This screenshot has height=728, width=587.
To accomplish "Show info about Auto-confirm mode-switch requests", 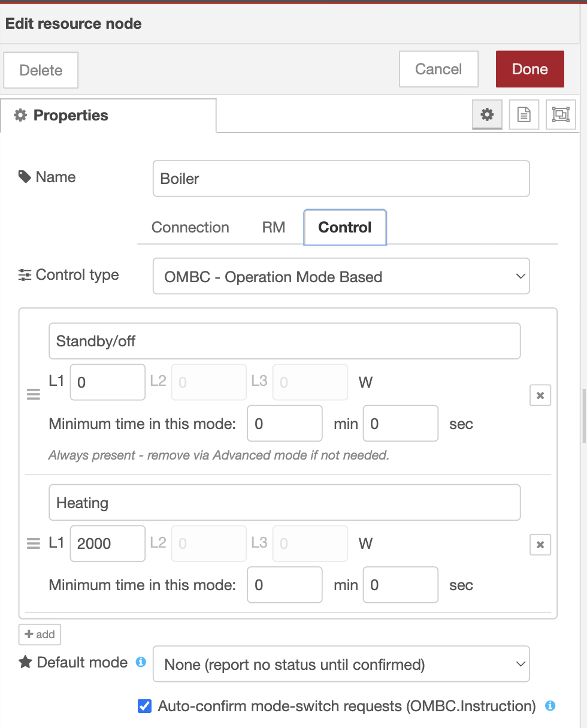I will [x=550, y=706].
